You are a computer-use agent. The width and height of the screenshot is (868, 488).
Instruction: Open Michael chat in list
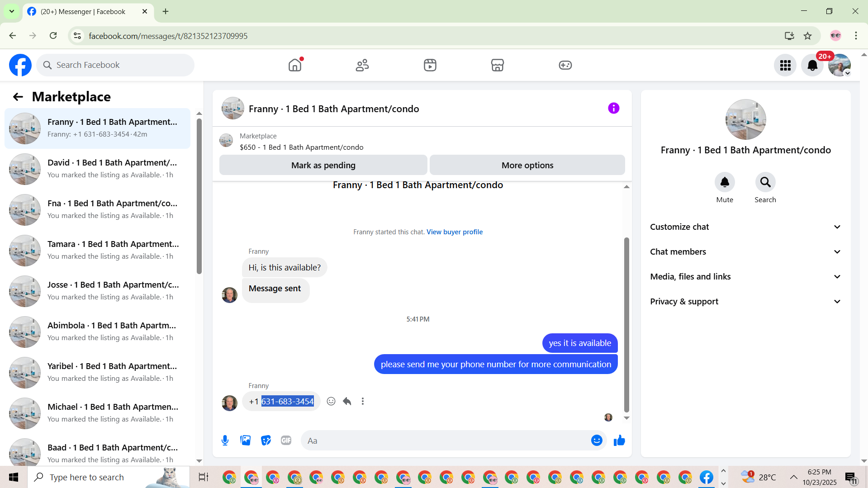97,413
